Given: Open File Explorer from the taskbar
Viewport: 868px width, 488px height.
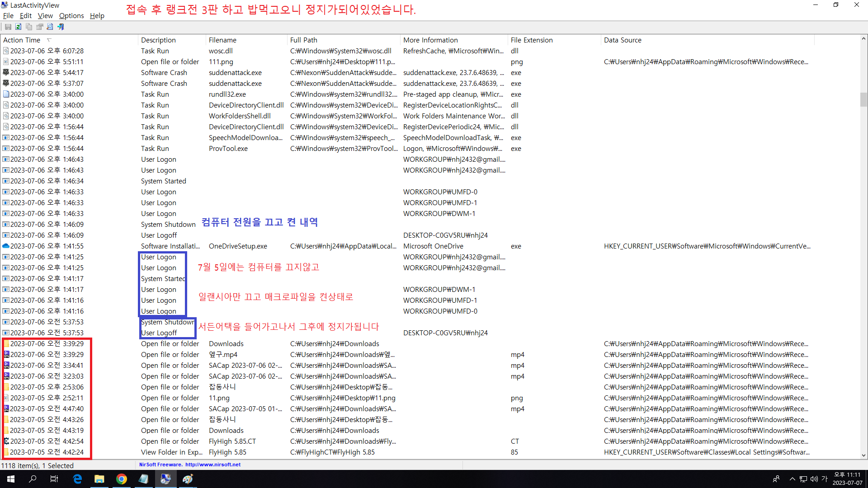Looking at the screenshot, I should click(99, 479).
